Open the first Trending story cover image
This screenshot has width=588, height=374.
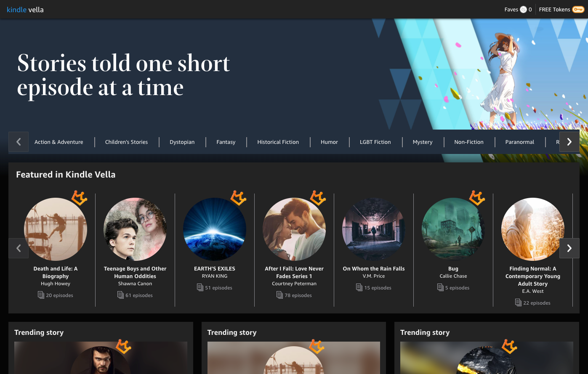pos(101,358)
